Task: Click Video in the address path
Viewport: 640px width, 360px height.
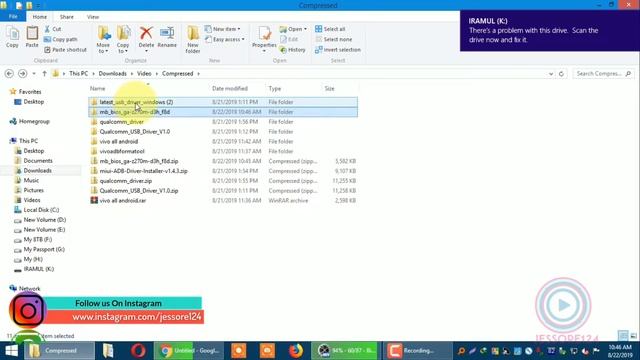Action: [x=144, y=73]
